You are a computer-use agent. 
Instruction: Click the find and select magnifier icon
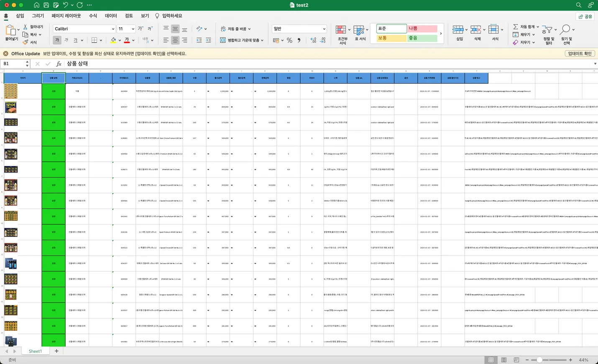pyautogui.click(x=565, y=30)
